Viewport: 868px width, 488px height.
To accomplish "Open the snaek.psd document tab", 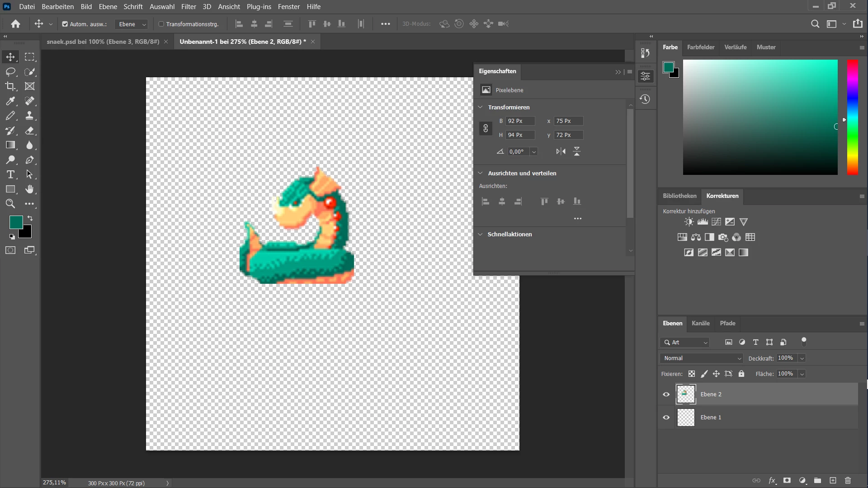I will [x=103, y=42].
